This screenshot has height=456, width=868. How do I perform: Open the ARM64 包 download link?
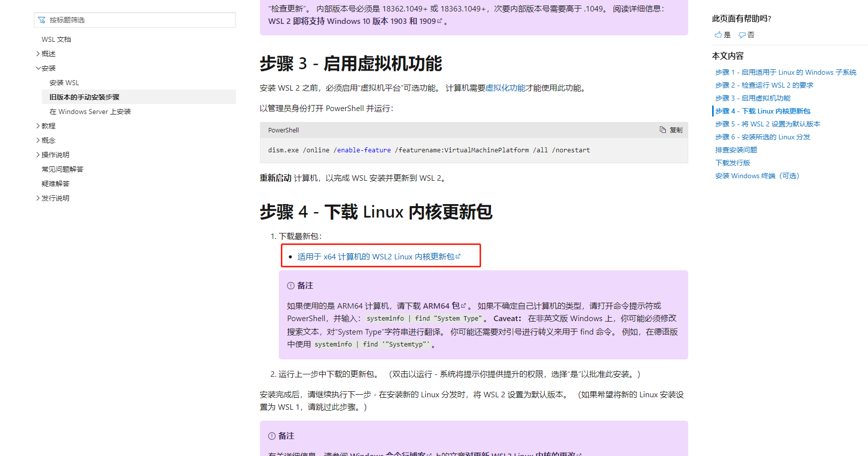pos(445,306)
